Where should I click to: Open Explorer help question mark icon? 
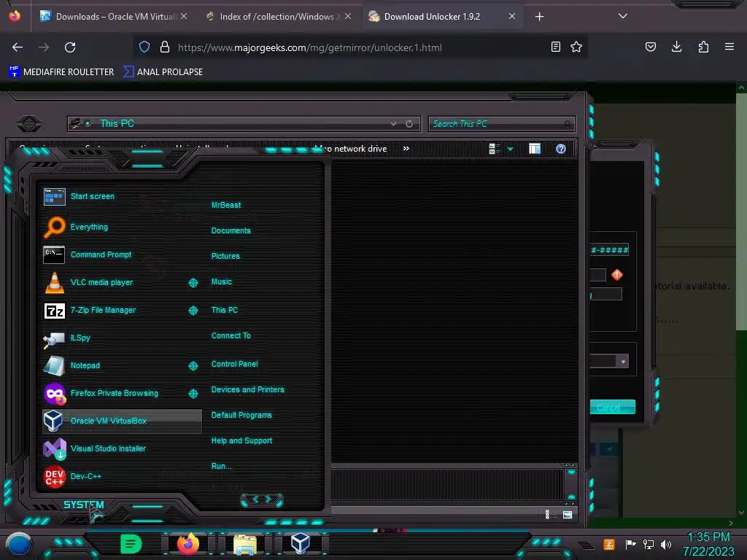[561, 149]
